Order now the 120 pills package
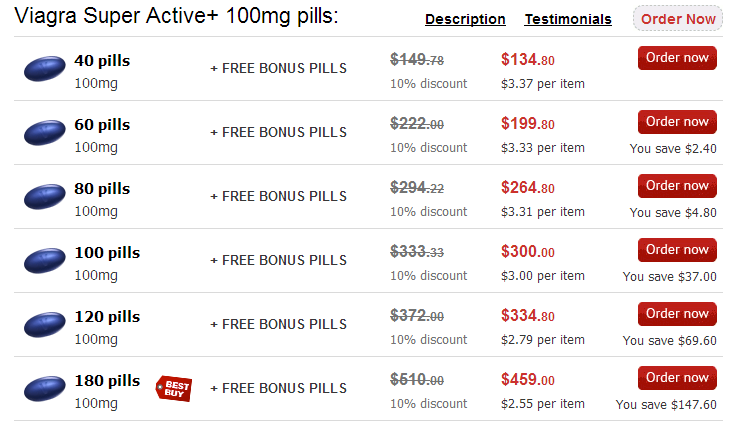 [677, 314]
